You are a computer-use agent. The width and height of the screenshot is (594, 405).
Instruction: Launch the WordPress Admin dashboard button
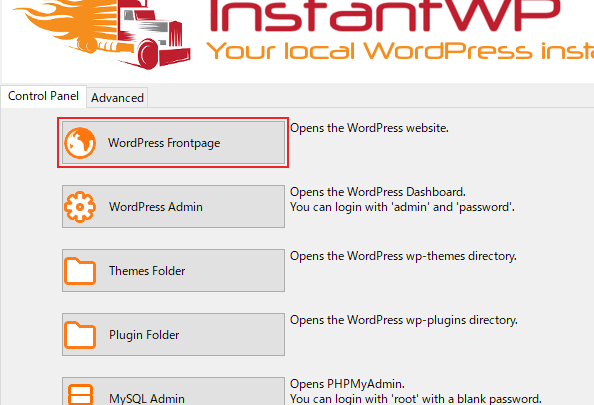click(174, 206)
